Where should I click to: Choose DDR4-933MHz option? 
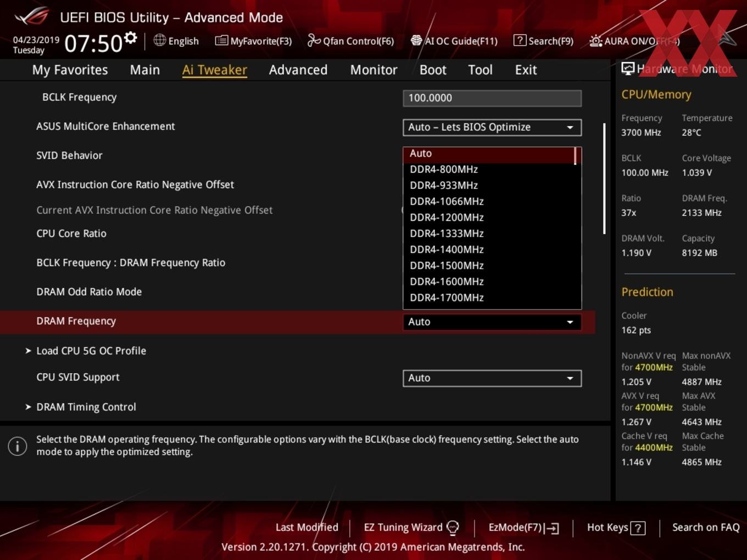(444, 186)
